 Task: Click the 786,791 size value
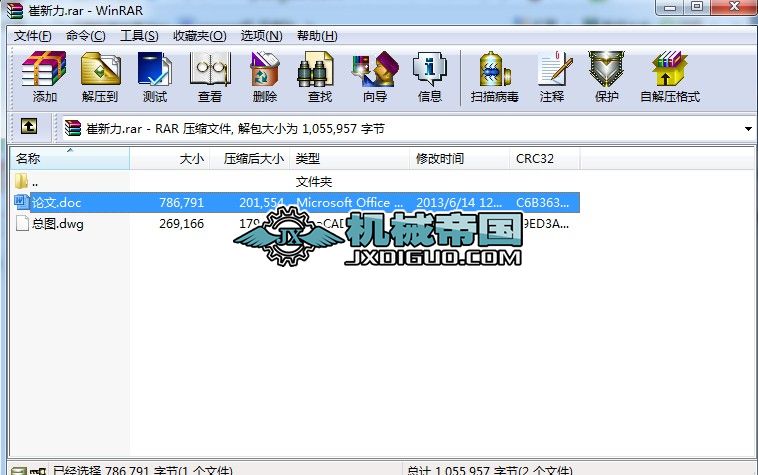point(182,202)
